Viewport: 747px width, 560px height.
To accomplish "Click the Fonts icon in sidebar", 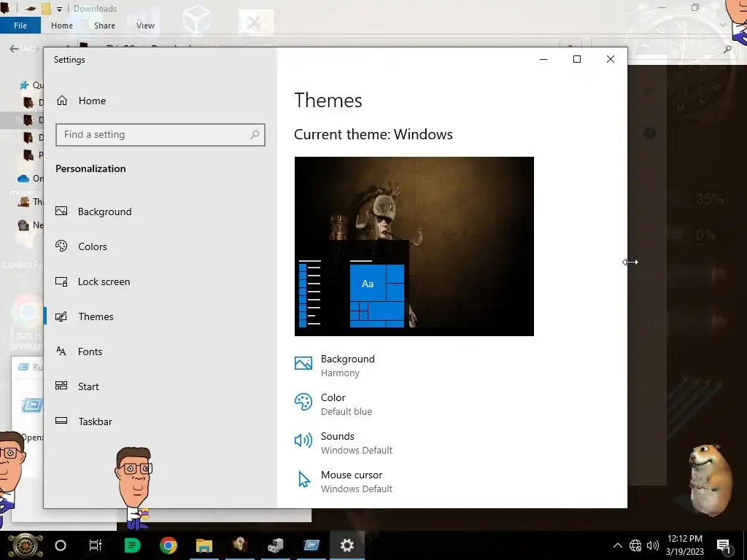I will (x=61, y=351).
